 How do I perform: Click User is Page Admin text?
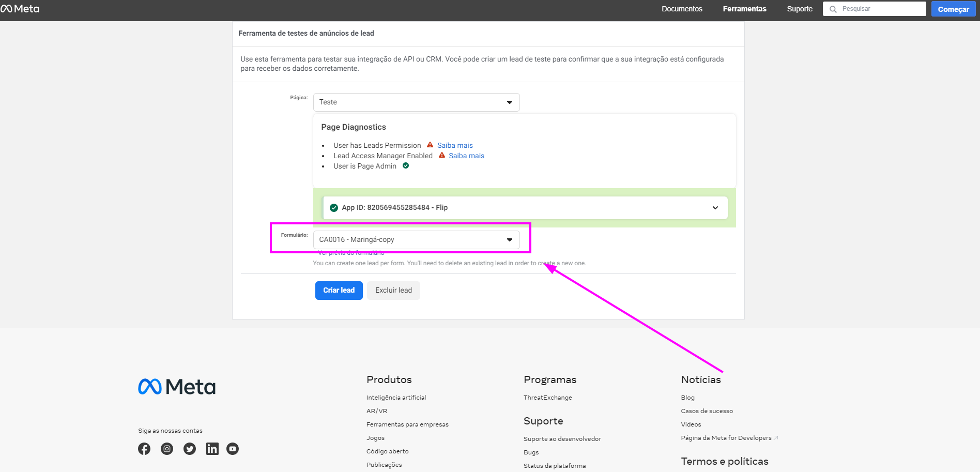pos(365,166)
